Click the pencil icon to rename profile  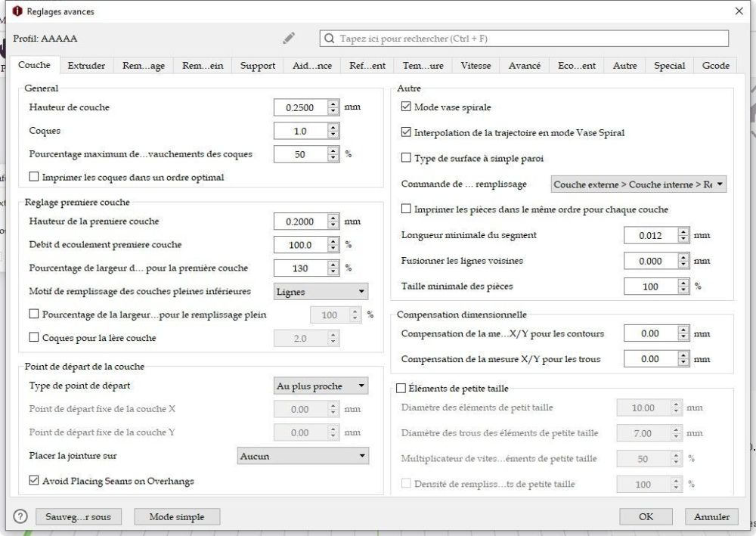point(289,38)
